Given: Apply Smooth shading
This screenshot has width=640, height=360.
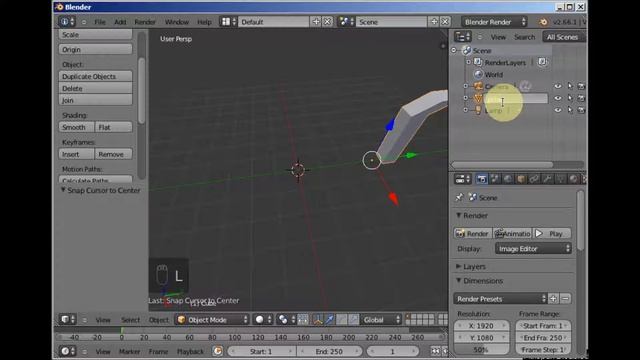Looking at the screenshot, I should [77, 127].
